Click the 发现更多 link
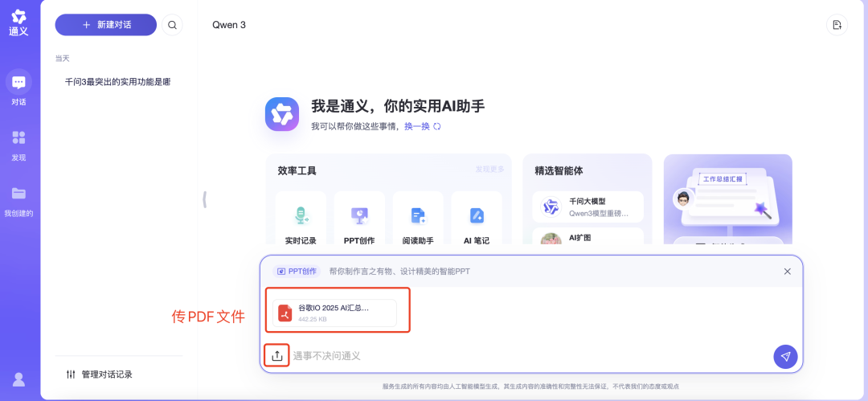The image size is (868, 401). [489, 169]
